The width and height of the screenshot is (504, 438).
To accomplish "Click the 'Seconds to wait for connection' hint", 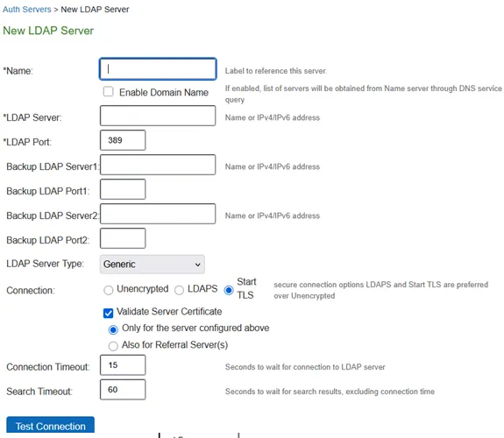I will 305,367.
